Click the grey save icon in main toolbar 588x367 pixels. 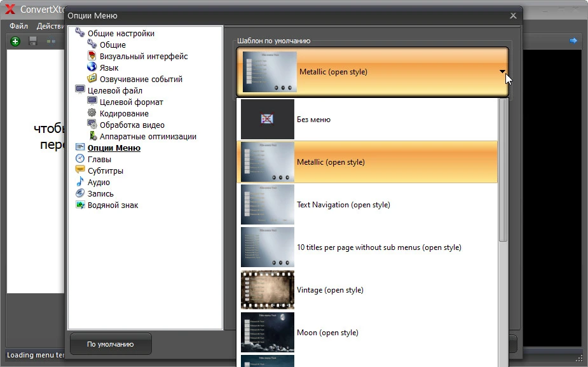click(33, 41)
